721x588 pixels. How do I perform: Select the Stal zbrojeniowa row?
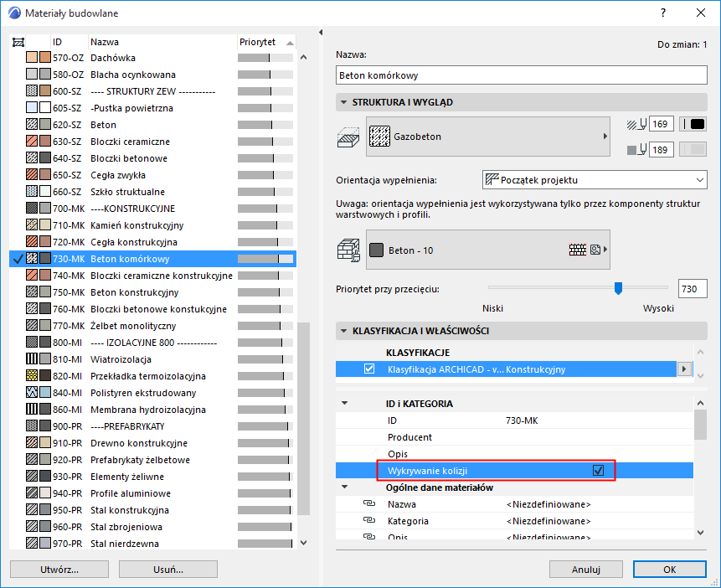pyautogui.click(x=152, y=526)
